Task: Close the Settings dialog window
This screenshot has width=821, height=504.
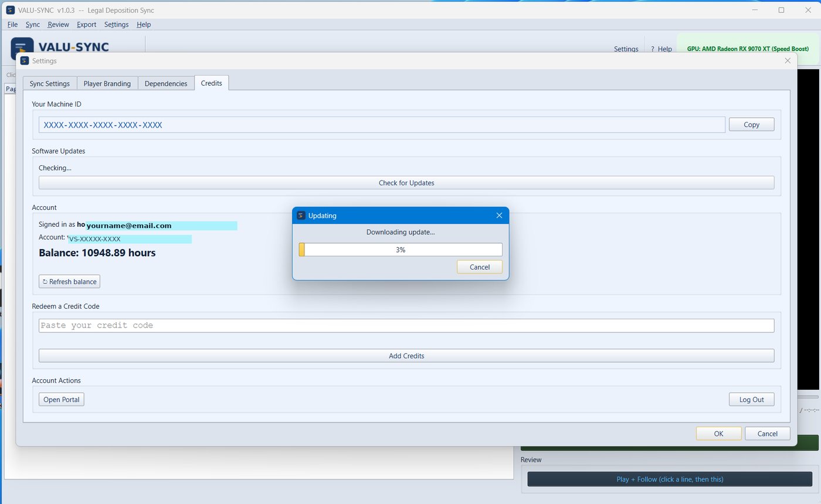Action: pos(788,60)
